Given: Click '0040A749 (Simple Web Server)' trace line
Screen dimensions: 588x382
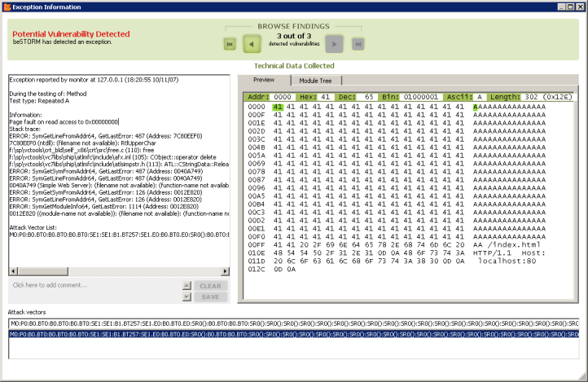Looking at the screenshot, I should 119,185.
